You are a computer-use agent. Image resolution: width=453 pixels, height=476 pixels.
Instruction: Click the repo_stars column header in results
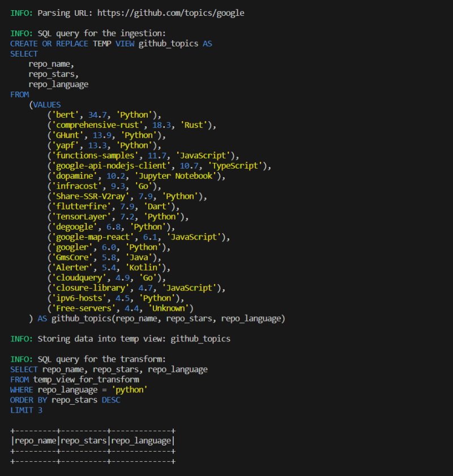[x=84, y=441]
